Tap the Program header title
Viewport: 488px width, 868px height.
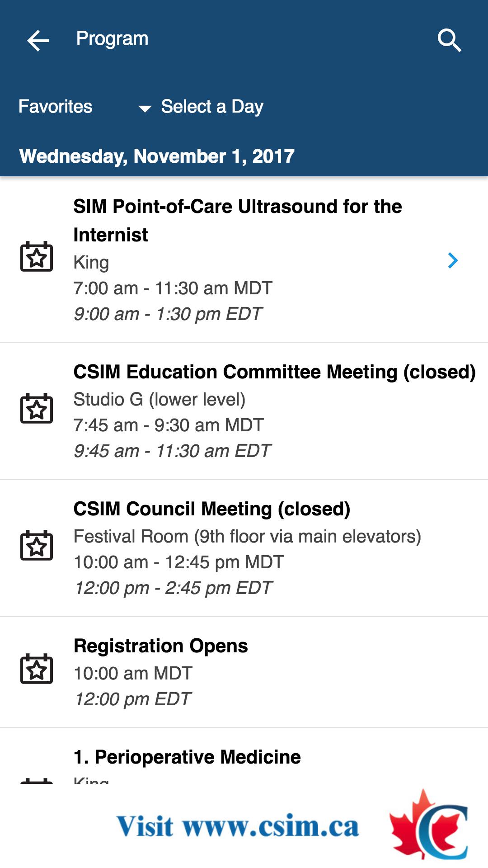click(x=112, y=39)
